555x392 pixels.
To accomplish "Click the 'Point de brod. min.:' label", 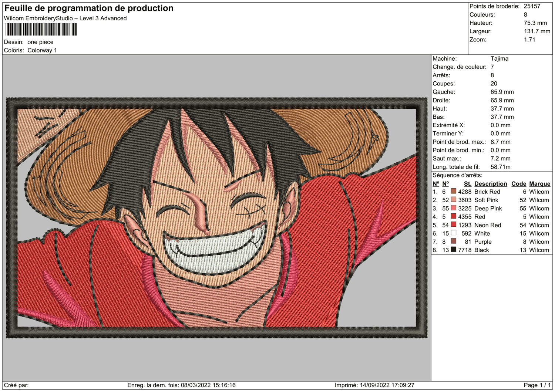I will 458,150.
